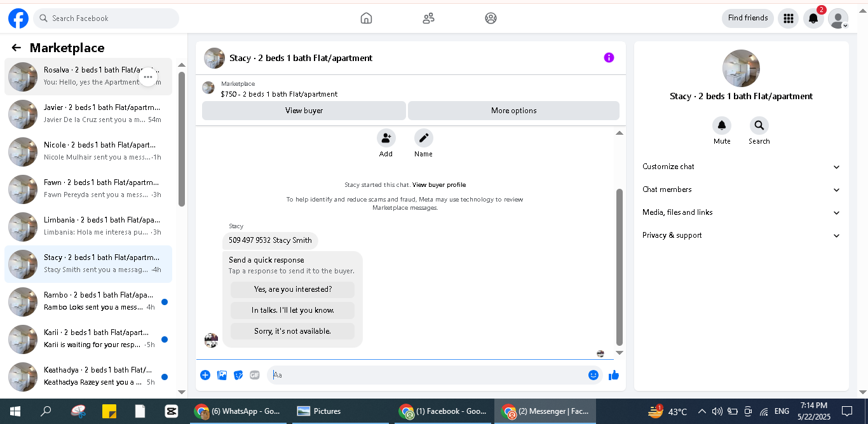Click the Name edit pencil icon
Screen dimensions: 868x424
(x=424, y=138)
